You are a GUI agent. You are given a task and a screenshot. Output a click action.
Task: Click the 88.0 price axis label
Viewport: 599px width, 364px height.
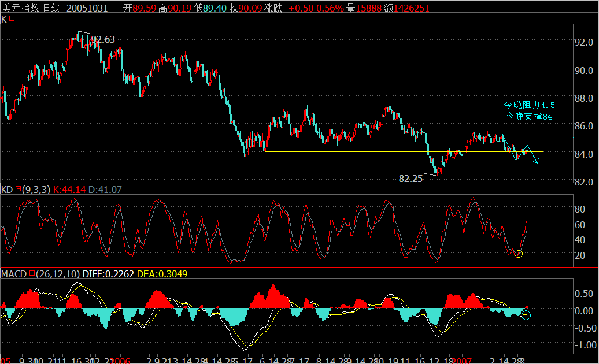584,98
